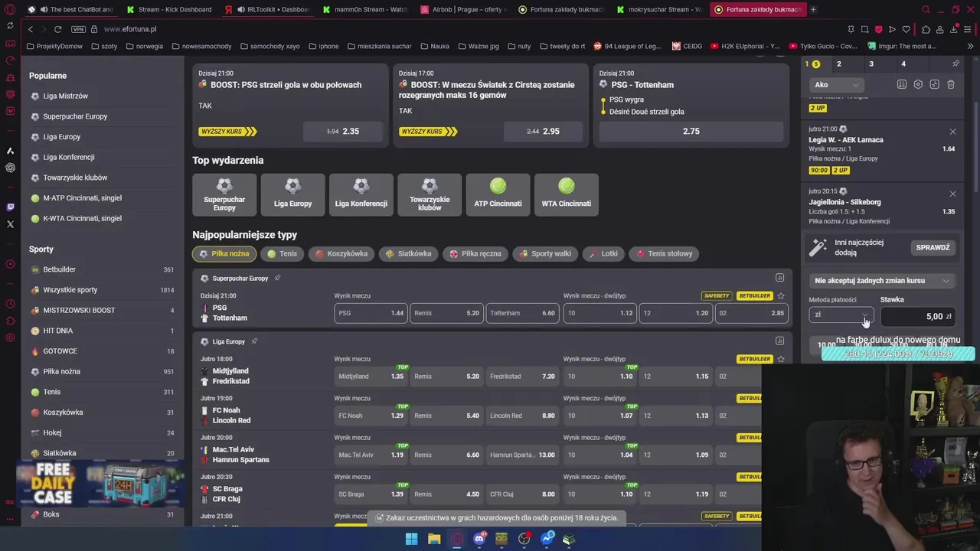The image size is (980, 551).
Task: Open File Explorer from taskbar
Action: (434, 539)
